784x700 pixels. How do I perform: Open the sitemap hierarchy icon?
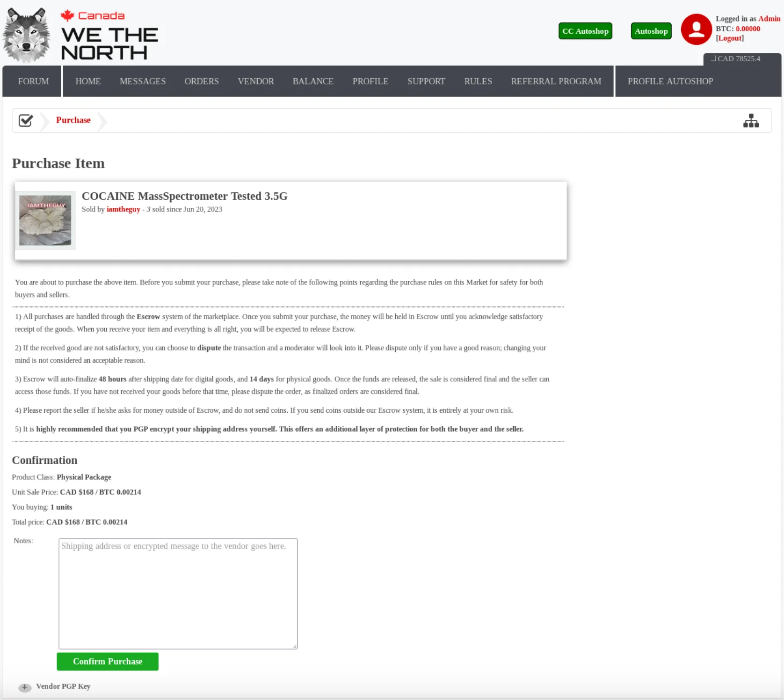(x=751, y=121)
